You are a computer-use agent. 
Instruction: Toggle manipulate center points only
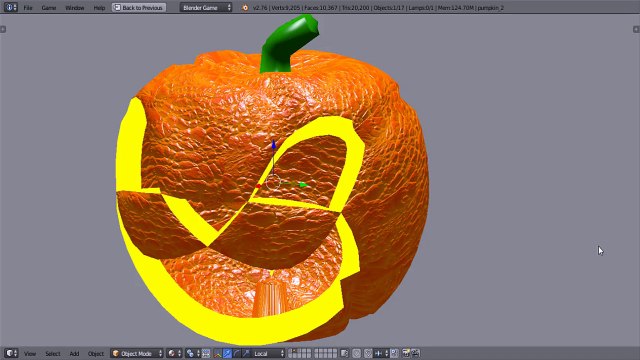click(x=206, y=353)
